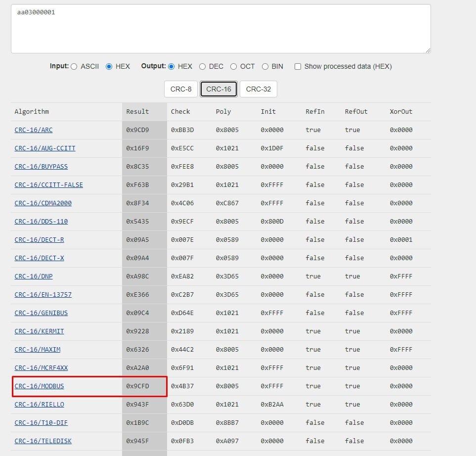476x456 pixels.
Task: Click the T10-DIF poly value 0x8BB7
Action: [227, 422]
